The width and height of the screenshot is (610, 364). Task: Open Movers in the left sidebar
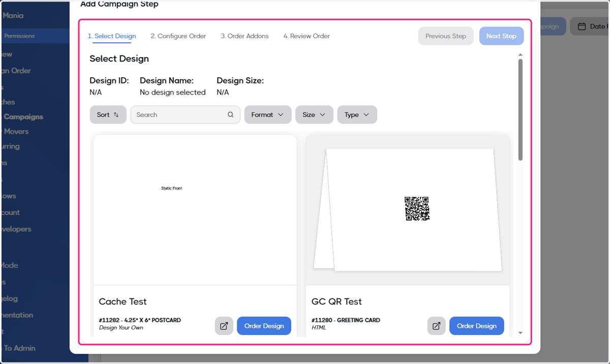point(16,131)
